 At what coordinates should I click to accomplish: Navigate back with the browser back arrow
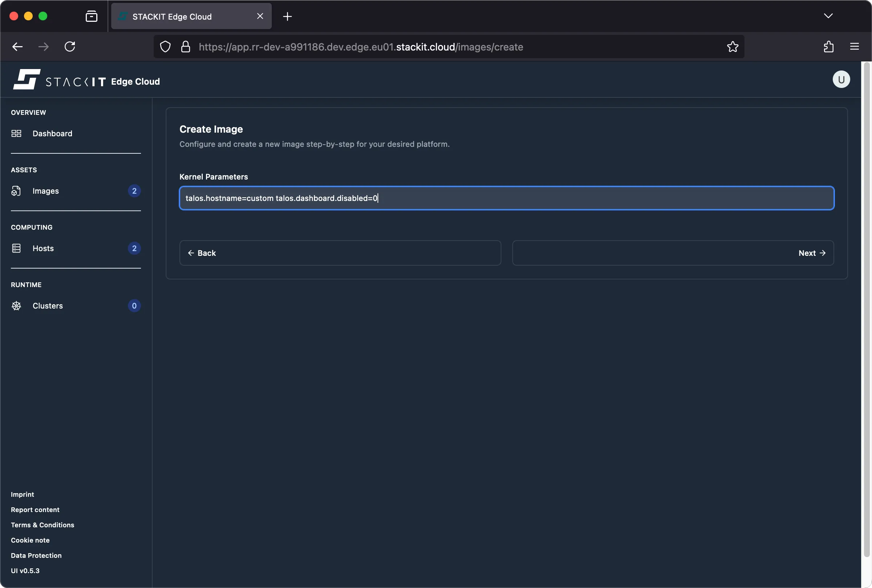coord(17,46)
